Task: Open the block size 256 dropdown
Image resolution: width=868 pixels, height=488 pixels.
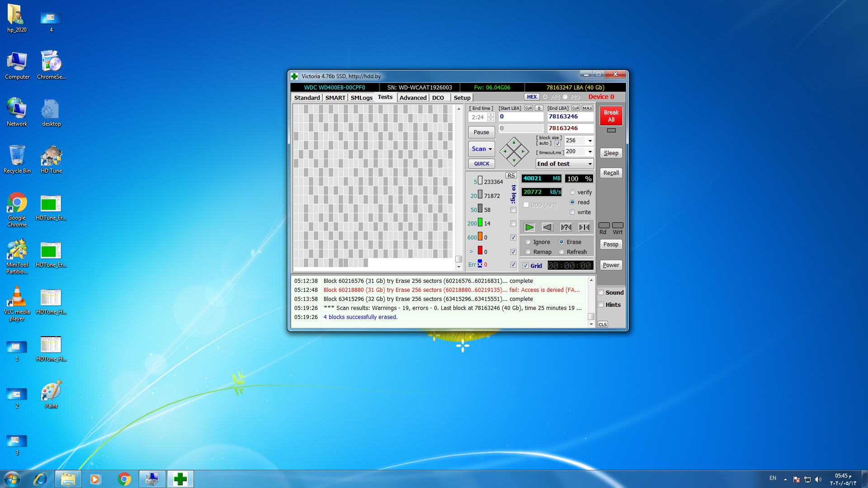Action: [590, 141]
